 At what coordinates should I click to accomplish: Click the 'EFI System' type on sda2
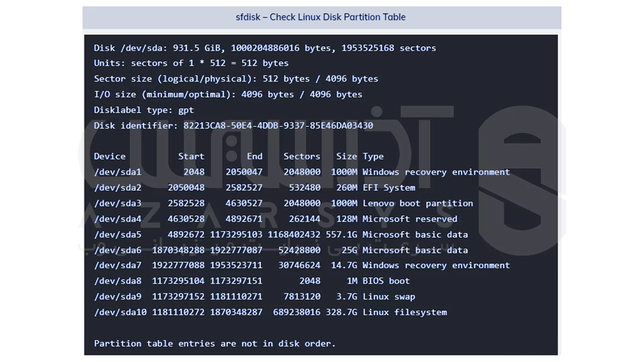[389, 188]
